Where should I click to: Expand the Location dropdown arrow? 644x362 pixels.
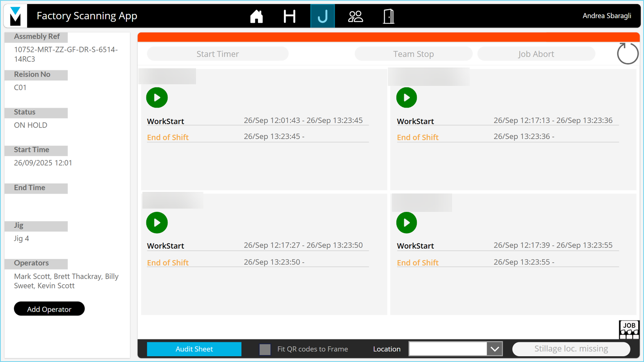495,349
